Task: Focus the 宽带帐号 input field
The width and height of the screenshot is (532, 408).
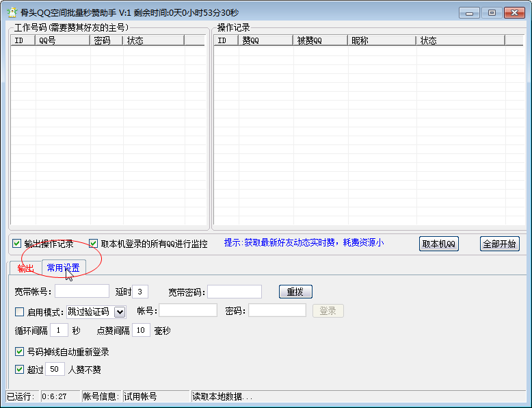Action: pos(82,292)
